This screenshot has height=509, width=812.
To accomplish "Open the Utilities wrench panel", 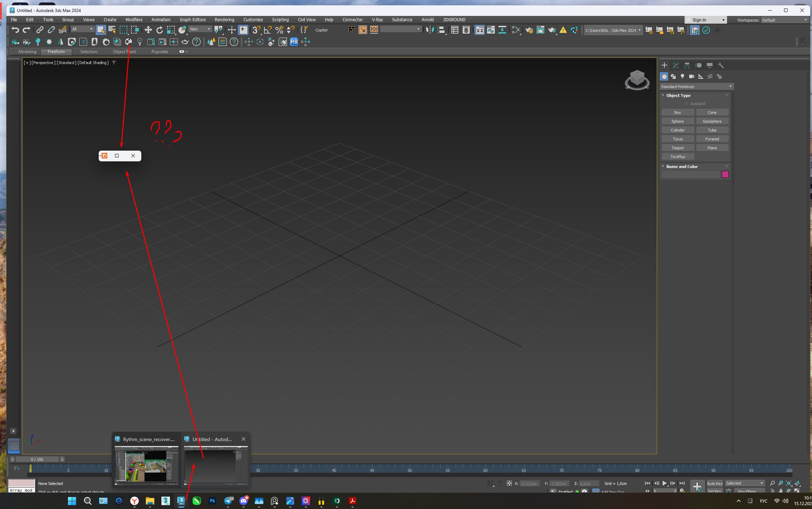I will 721,65.
